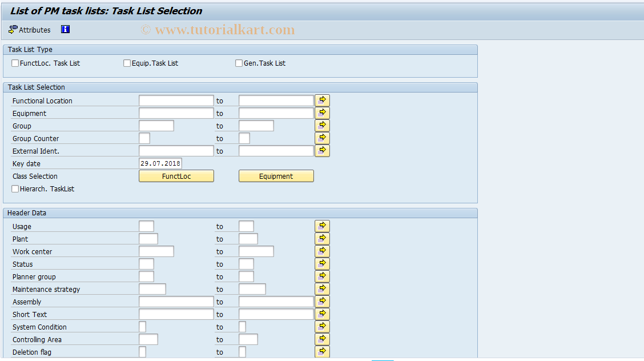644x361 pixels.
Task: Focus the Maintenance strategy from field
Action: coord(152,289)
